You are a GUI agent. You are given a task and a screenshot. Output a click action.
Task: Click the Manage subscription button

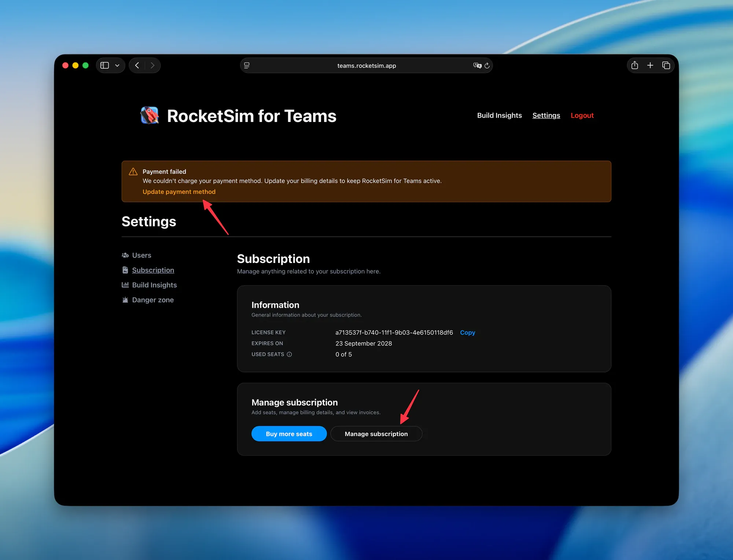(376, 434)
